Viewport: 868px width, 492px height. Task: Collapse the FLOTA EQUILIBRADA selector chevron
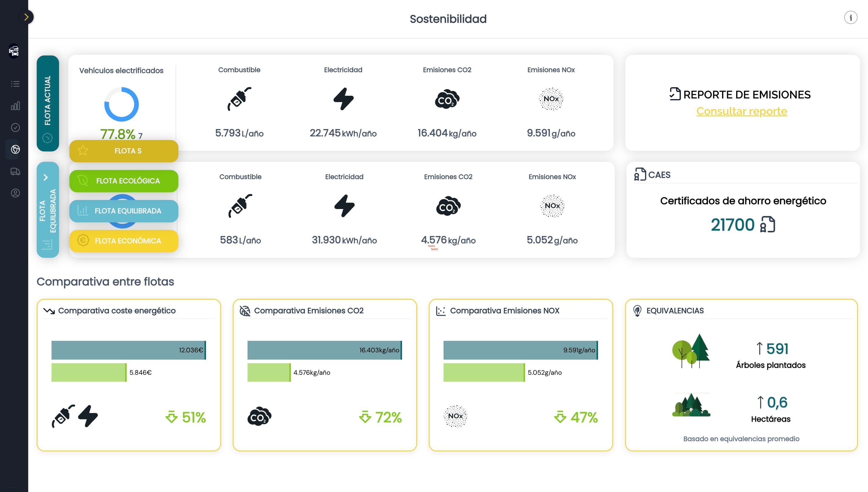pos(46,178)
